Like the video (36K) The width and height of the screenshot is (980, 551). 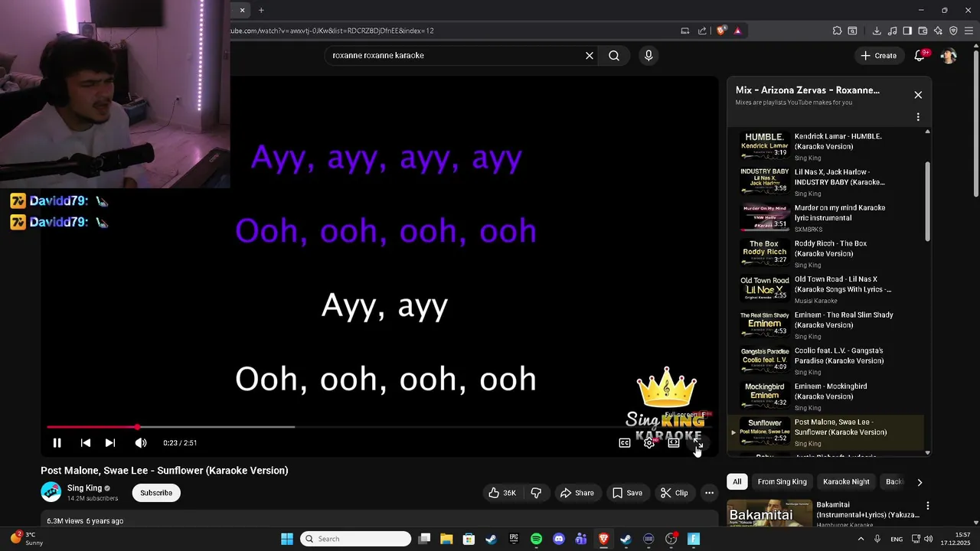[502, 493]
